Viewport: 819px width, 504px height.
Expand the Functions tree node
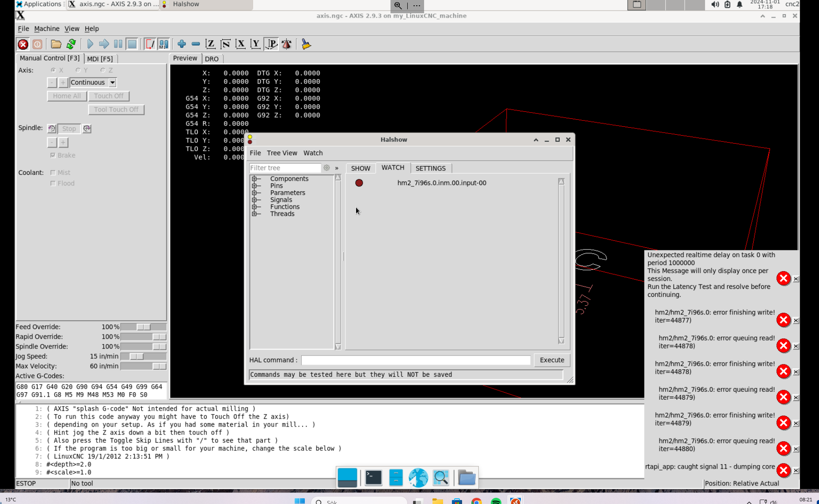click(254, 207)
